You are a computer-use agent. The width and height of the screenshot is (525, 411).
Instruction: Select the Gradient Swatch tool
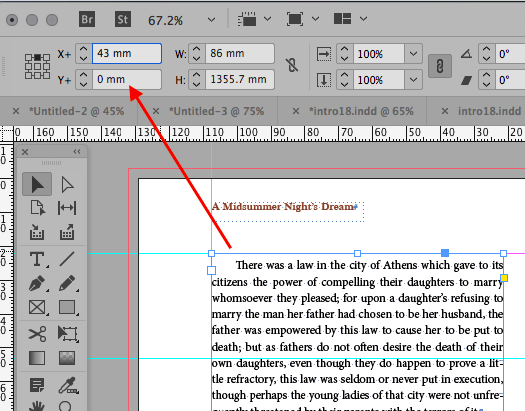click(37, 358)
